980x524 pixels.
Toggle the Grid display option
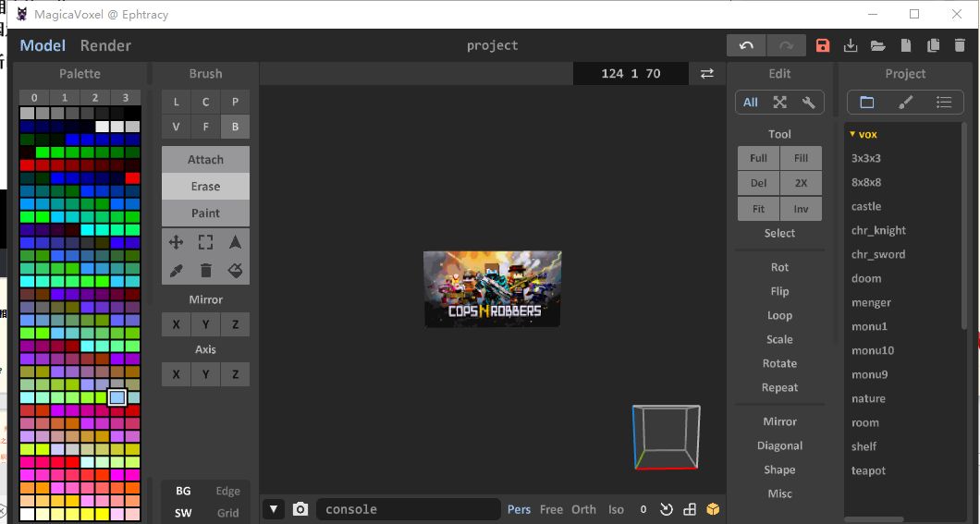click(x=227, y=513)
